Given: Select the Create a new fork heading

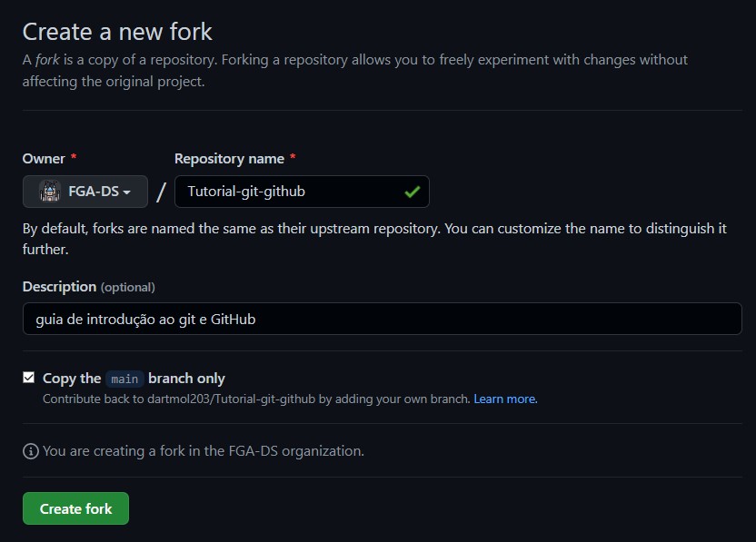Looking at the screenshot, I should (116, 31).
